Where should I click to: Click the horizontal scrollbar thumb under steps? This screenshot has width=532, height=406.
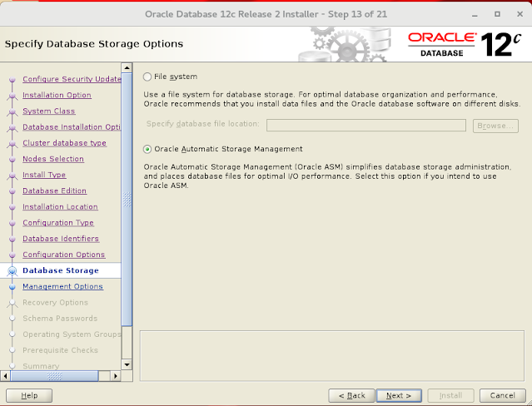point(54,376)
